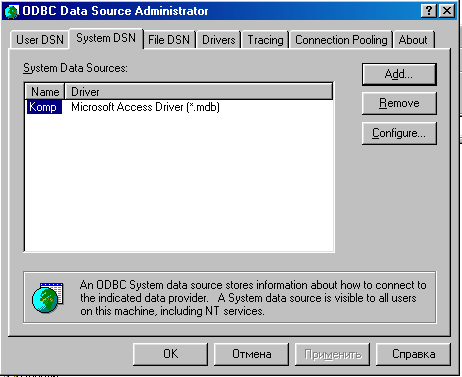462x377 pixels.
Task: Click the Driver column header
Action: coord(199,92)
